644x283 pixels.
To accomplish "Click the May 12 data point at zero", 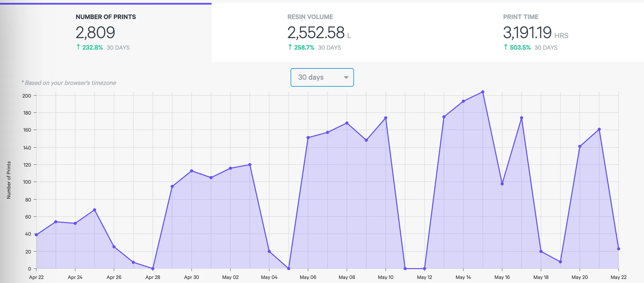I will coord(424,269).
